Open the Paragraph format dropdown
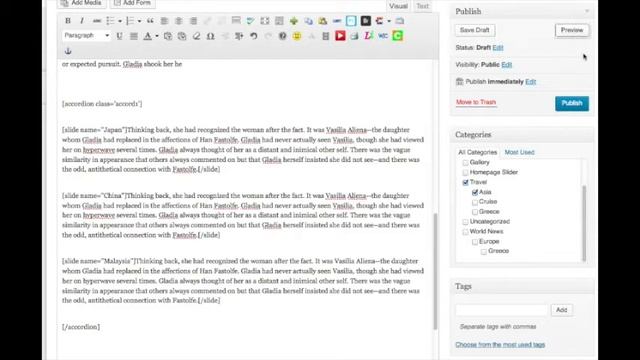 tap(87, 36)
